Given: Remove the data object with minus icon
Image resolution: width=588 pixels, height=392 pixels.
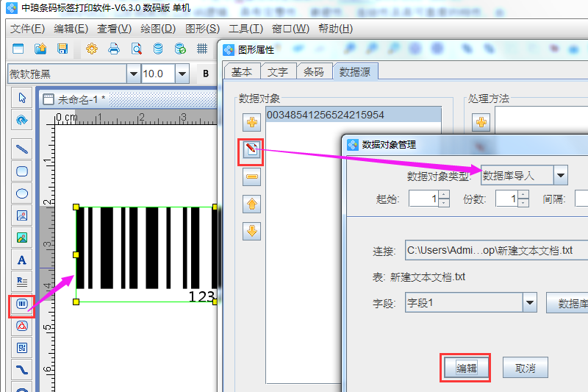Looking at the screenshot, I should (251, 177).
